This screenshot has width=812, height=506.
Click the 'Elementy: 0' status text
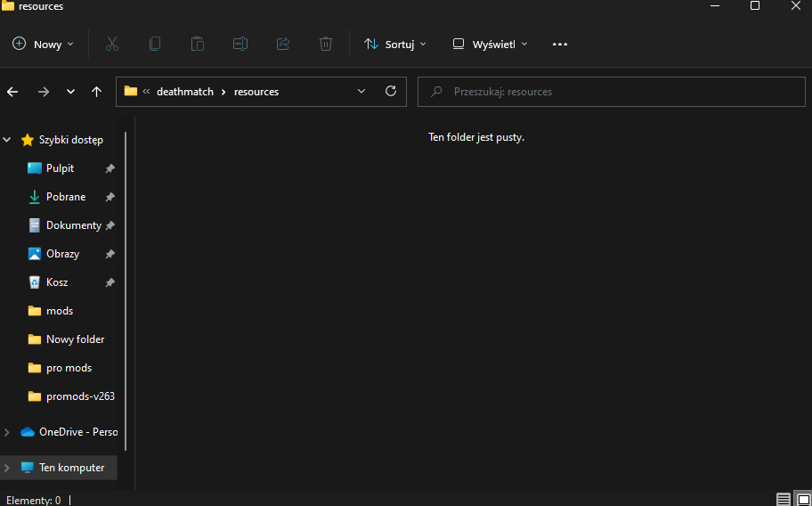tap(33, 501)
